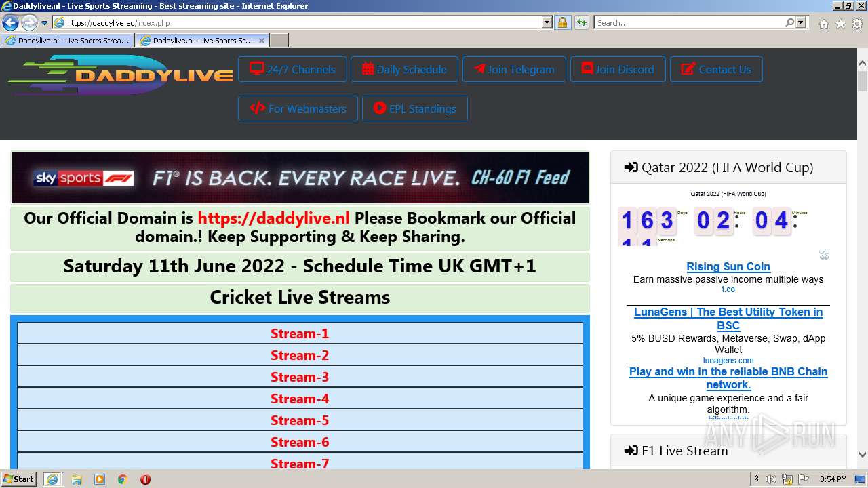Click the Internet Explorer taskbar icon

click(x=52, y=479)
